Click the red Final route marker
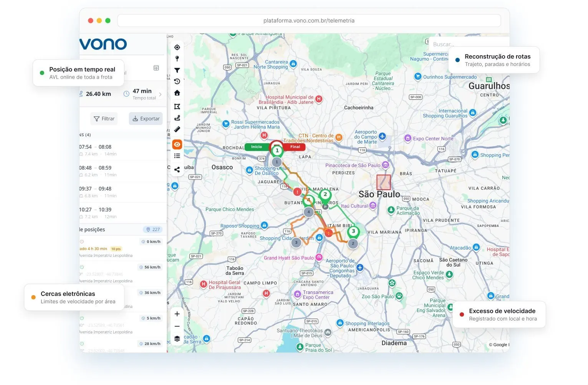 click(x=295, y=147)
